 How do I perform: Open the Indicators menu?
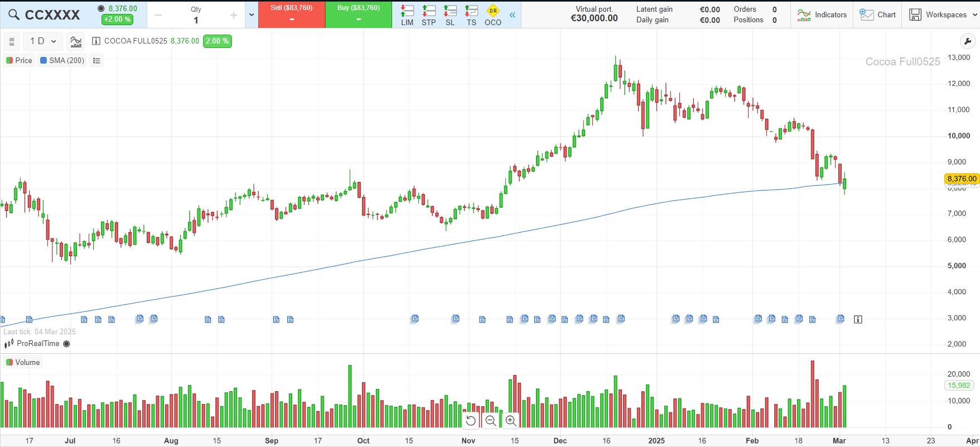click(822, 15)
